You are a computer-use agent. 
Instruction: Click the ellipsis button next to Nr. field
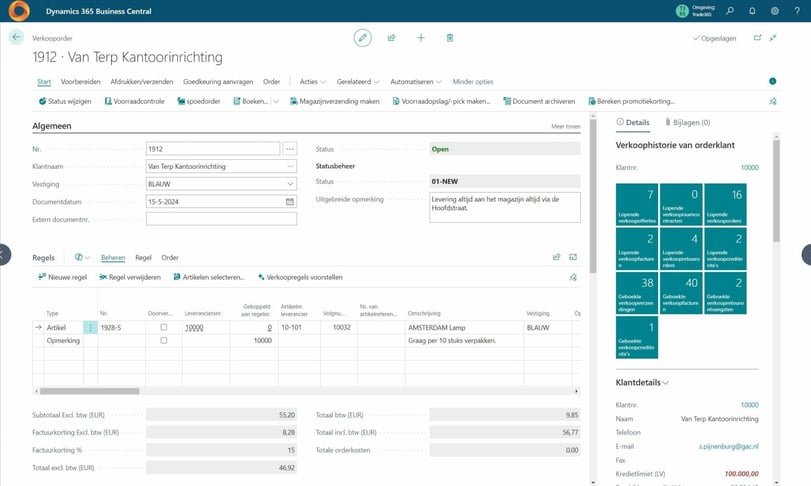tap(290, 149)
